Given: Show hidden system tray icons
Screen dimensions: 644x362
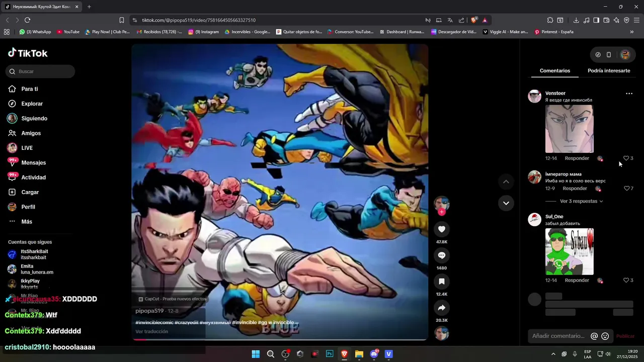Looking at the screenshot, I should [x=553, y=354].
